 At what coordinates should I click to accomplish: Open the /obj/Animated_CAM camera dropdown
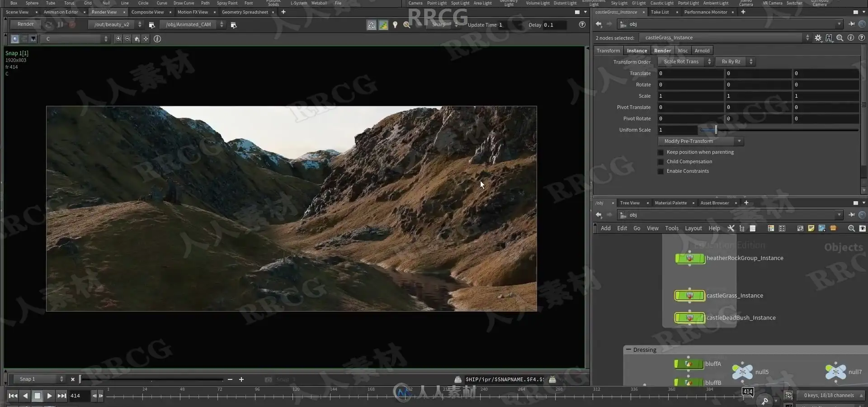click(x=193, y=24)
